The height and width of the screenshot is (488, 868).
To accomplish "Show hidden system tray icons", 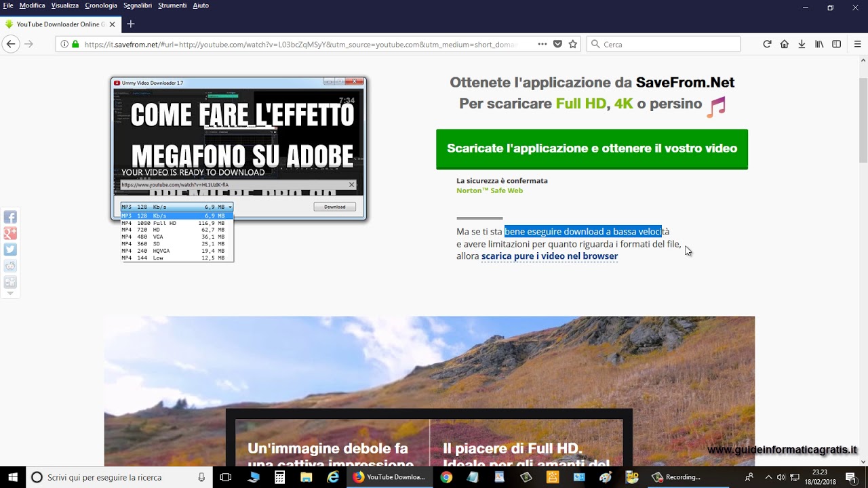I will tap(768, 477).
